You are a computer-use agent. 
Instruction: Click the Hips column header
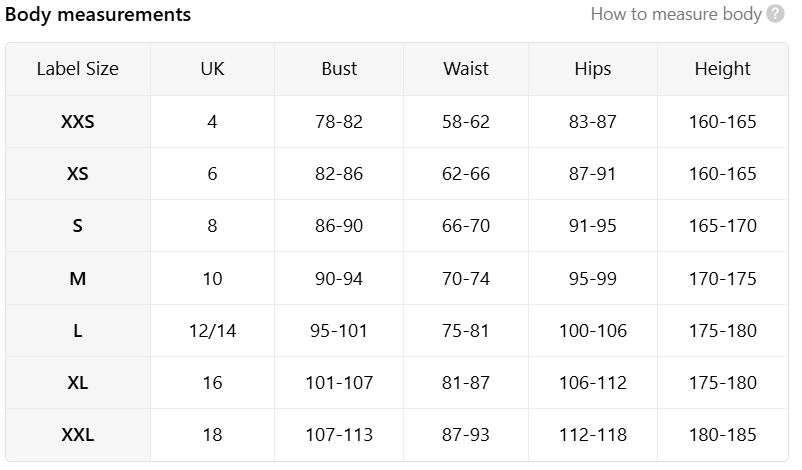pyautogui.click(x=592, y=69)
